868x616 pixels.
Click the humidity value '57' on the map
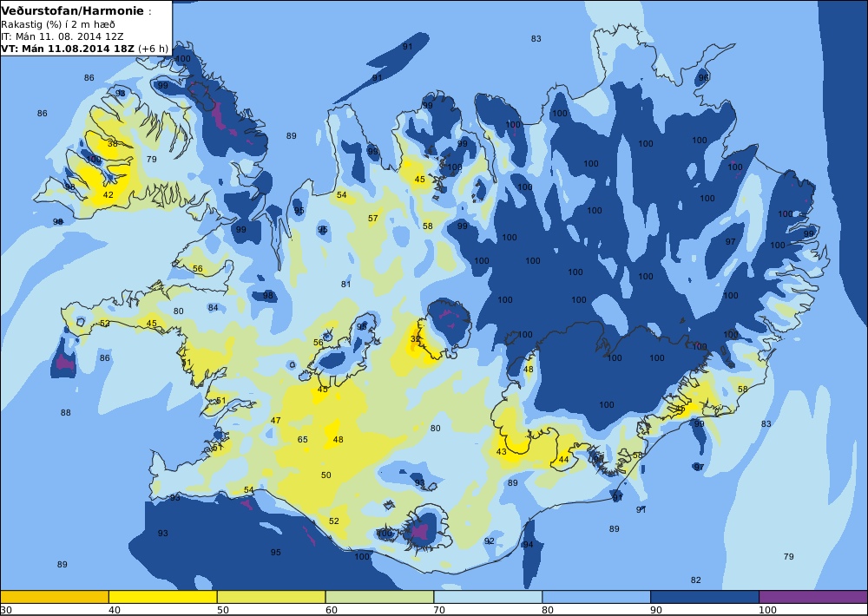point(373,218)
